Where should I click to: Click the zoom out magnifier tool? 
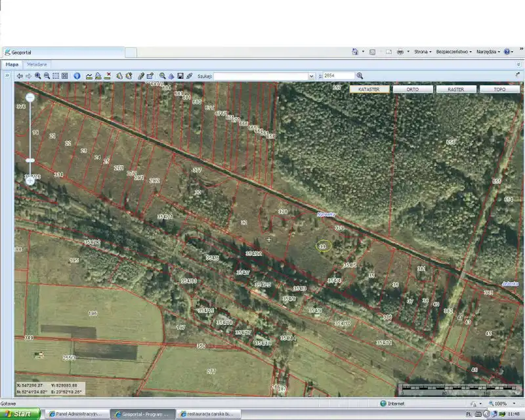coord(47,76)
